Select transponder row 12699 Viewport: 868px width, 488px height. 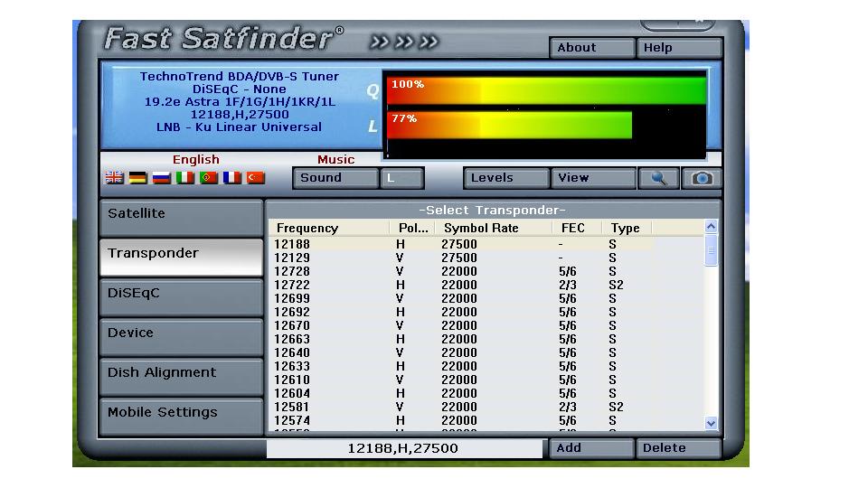point(487,298)
